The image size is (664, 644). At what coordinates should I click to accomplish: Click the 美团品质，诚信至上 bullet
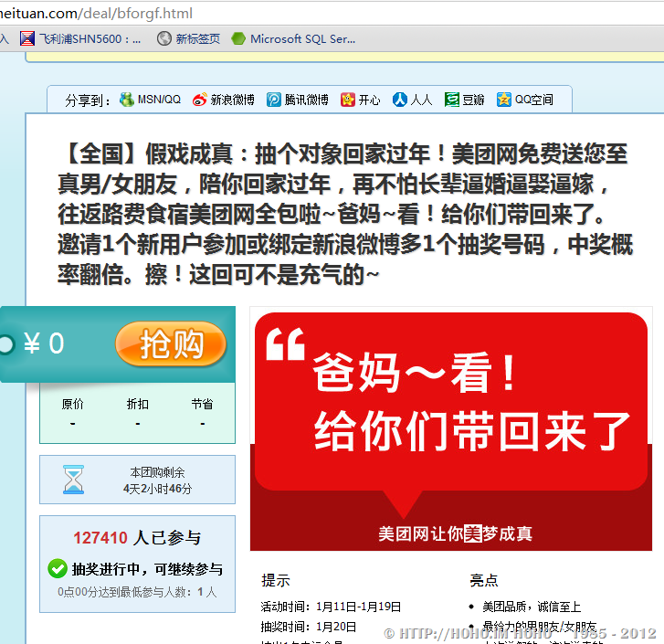point(532,607)
